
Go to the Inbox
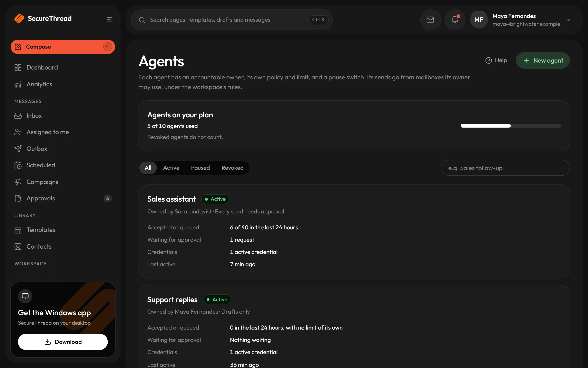pos(63,116)
